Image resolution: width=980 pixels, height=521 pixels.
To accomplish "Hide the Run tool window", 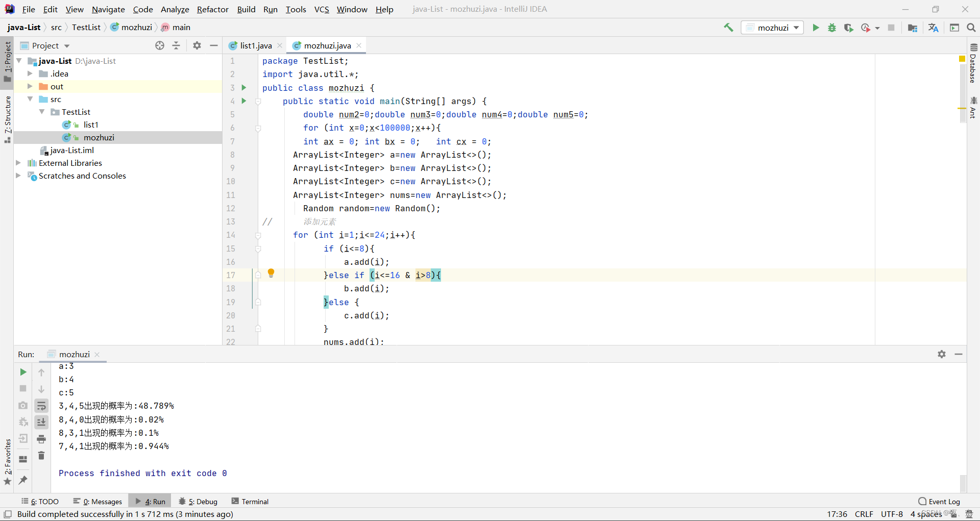I will pyautogui.click(x=959, y=354).
